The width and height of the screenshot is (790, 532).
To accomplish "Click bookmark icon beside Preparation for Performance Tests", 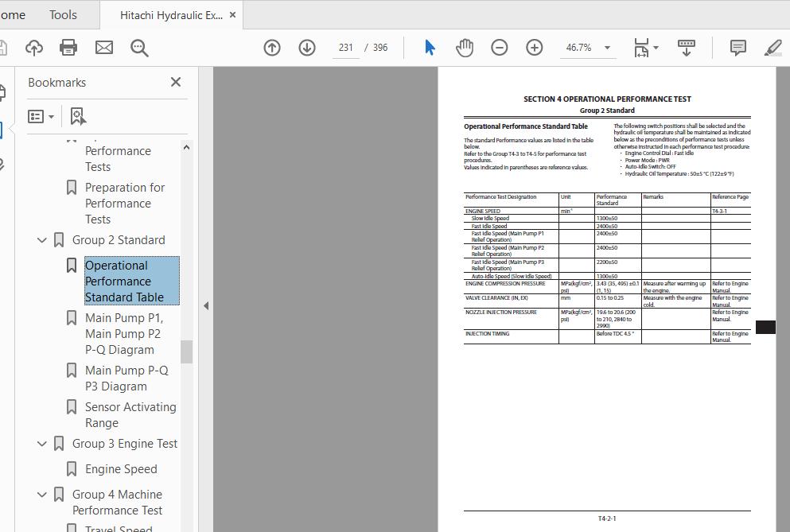I will point(72,188).
